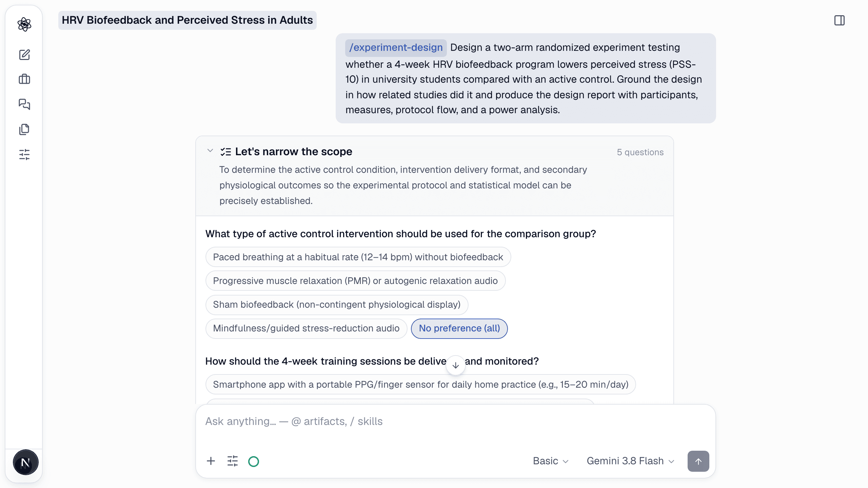Click the plus attach icon in composer

tap(211, 461)
